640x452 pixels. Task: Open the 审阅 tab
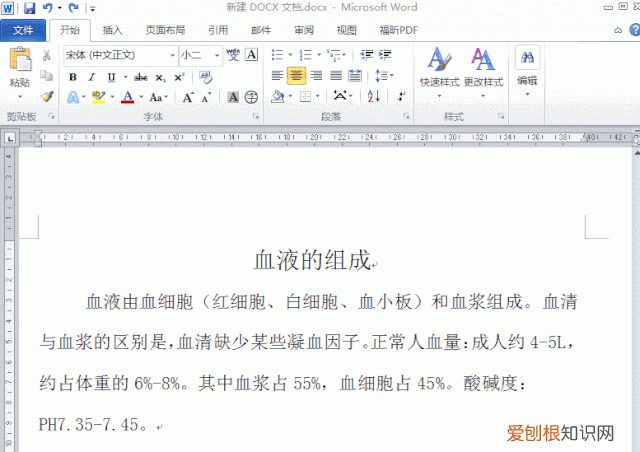pyautogui.click(x=304, y=30)
